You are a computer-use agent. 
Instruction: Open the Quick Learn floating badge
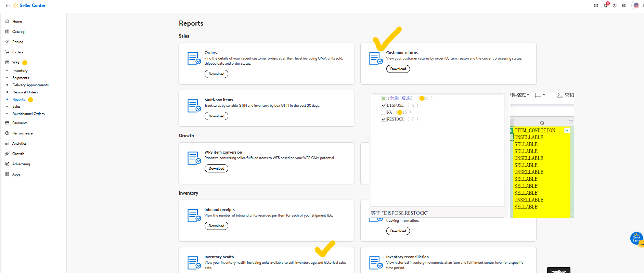pyautogui.click(x=636, y=238)
